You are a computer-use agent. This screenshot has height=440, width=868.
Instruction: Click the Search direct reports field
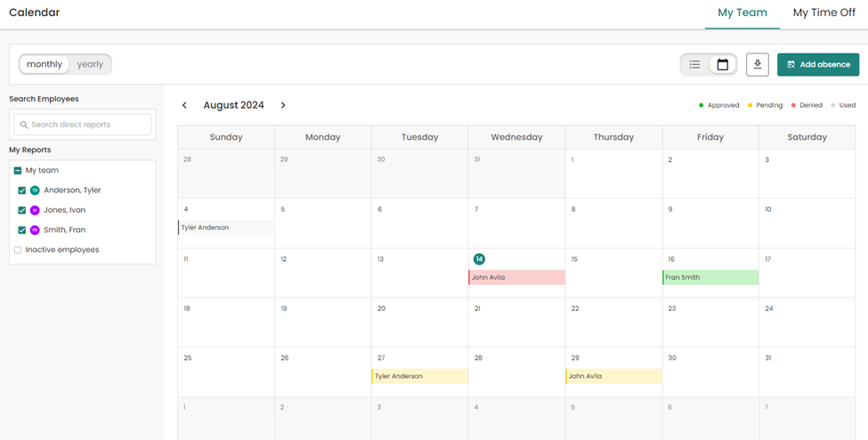click(83, 125)
